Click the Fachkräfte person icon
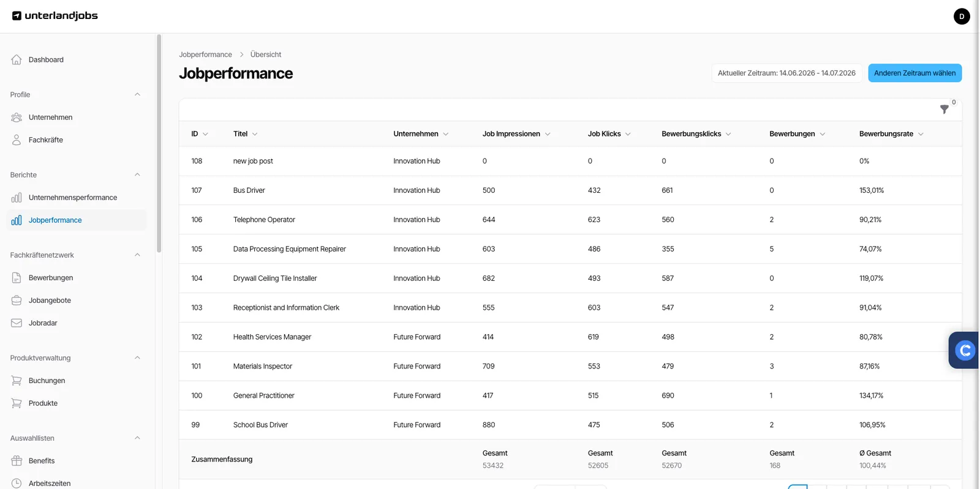Image resolution: width=980 pixels, height=489 pixels. point(17,140)
